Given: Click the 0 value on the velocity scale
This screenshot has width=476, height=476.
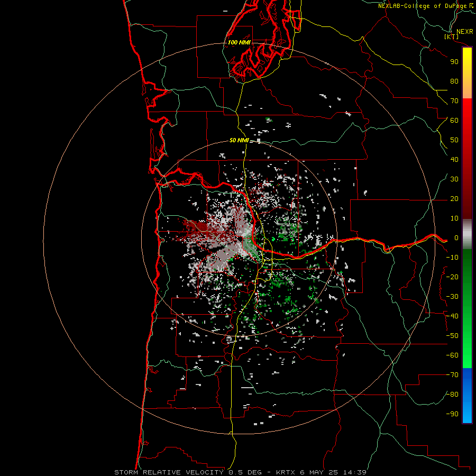Looking at the screenshot, I should click(x=456, y=238).
